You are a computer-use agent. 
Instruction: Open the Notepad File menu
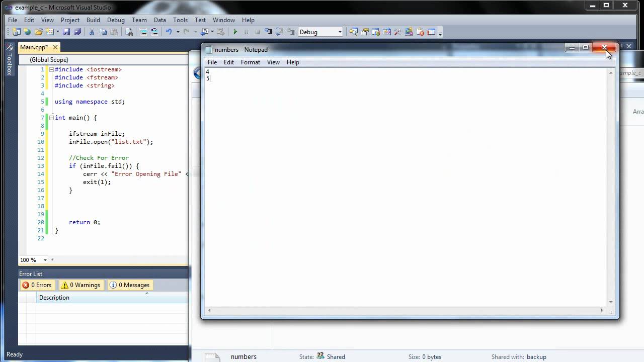coord(212,62)
